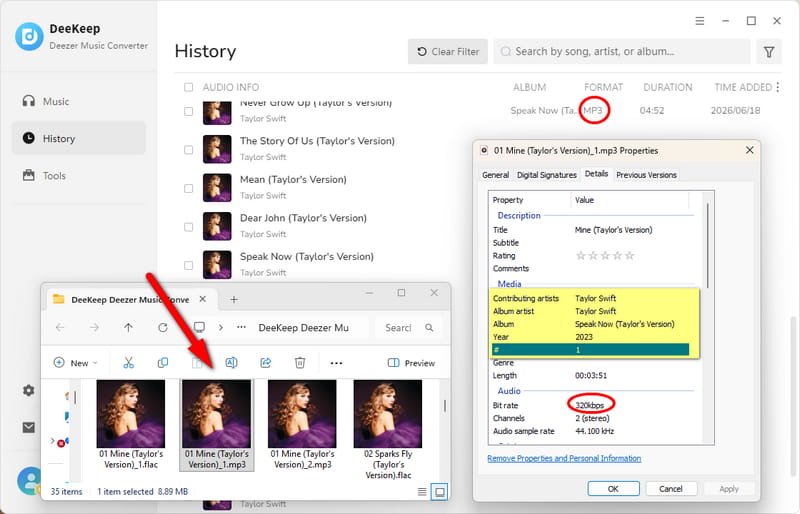This screenshot has height=514, width=800.
Task: Open DeeKeep settings gear icon
Action: click(x=29, y=390)
